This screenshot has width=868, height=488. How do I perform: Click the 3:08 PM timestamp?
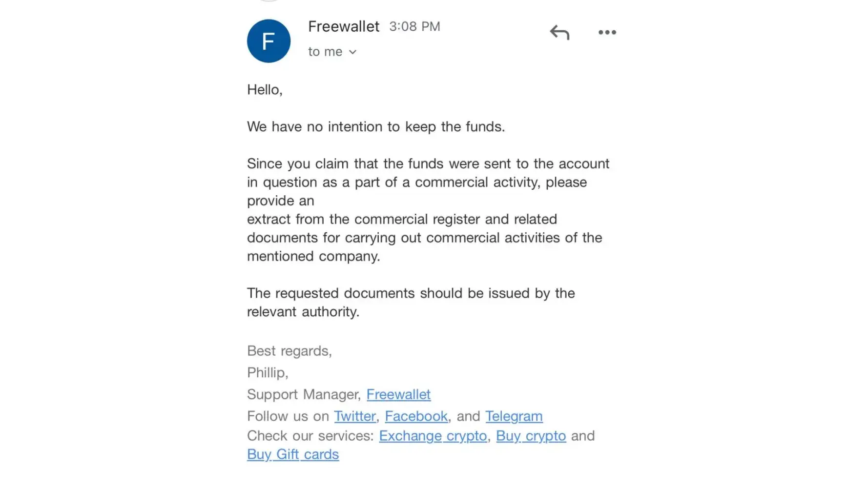tap(414, 26)
